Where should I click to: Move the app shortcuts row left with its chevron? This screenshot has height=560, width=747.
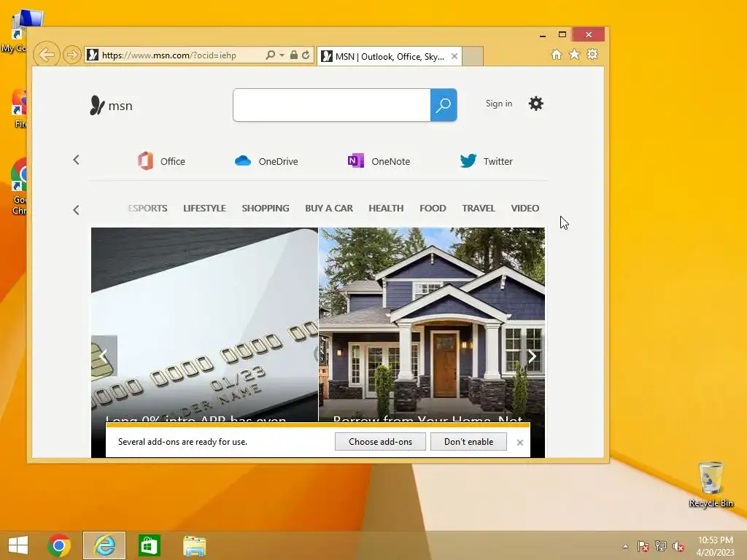click(x=76, y=160)
